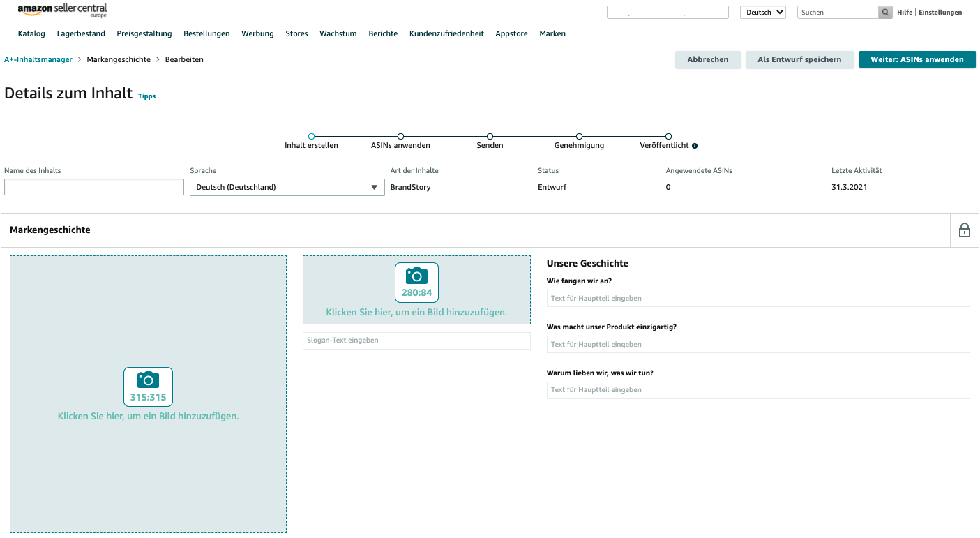Click the Amazon Seller Central logo
Screen dimensions: 980x538
coord(62,10)
